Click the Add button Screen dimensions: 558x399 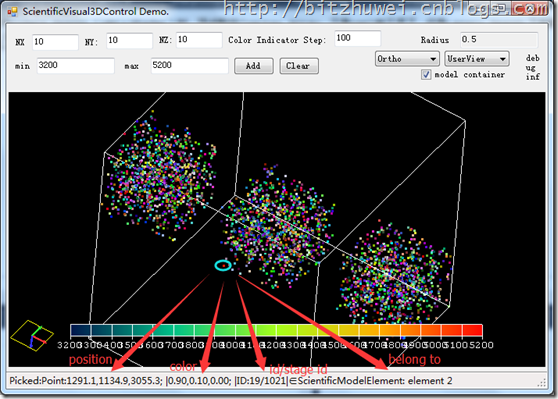coord(254,66)
